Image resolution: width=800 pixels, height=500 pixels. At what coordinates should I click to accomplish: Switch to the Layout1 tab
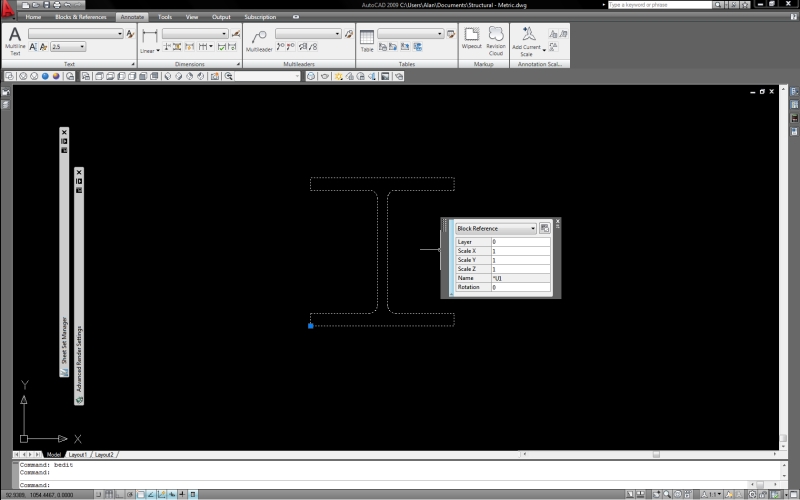(78, 455)
